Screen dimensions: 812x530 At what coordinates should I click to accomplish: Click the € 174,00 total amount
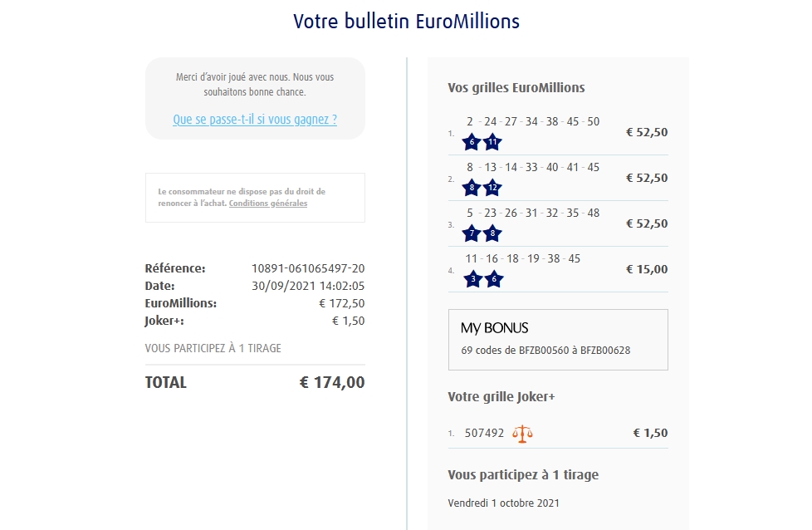click(x=331, y=383)
